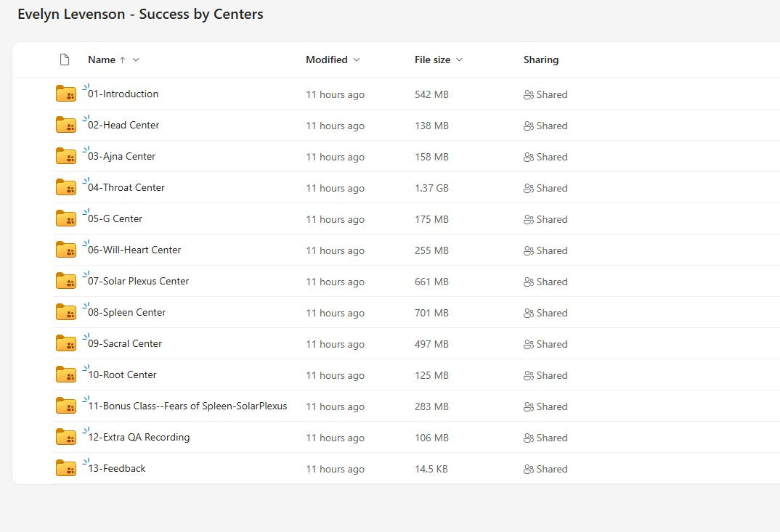
Task: Open the 04-Throat Center folder icon
Action: (x=65, y=187)
